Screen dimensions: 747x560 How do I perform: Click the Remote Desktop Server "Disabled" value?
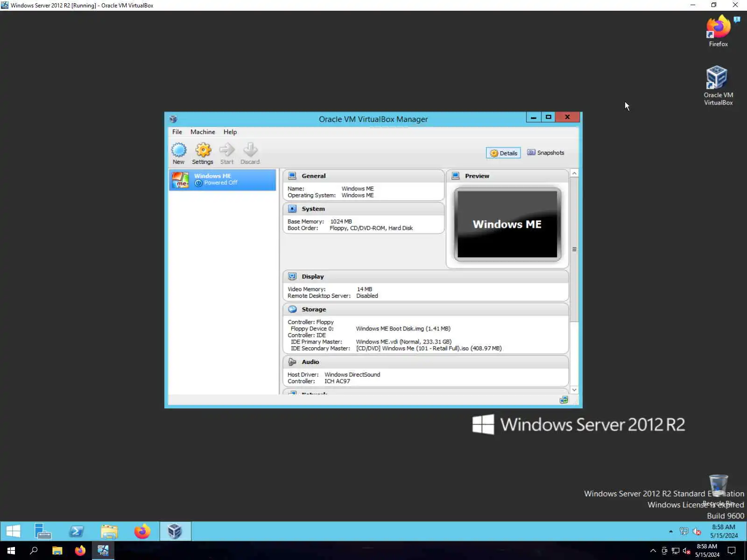(367, 296)
